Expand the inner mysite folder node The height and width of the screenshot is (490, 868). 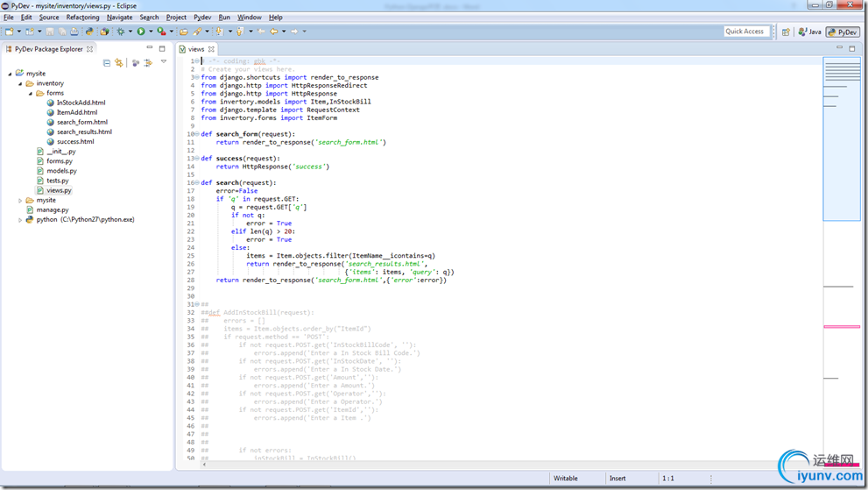(20, 201)
